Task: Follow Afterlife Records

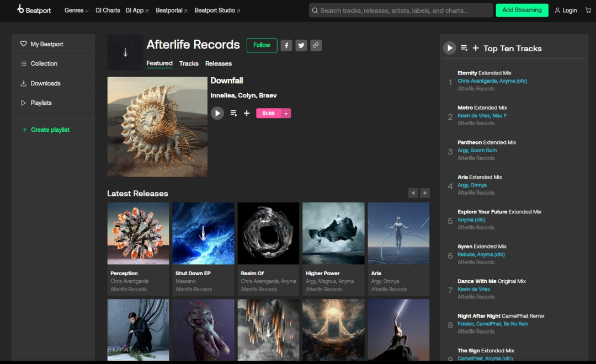Action: tap(262, 45)
